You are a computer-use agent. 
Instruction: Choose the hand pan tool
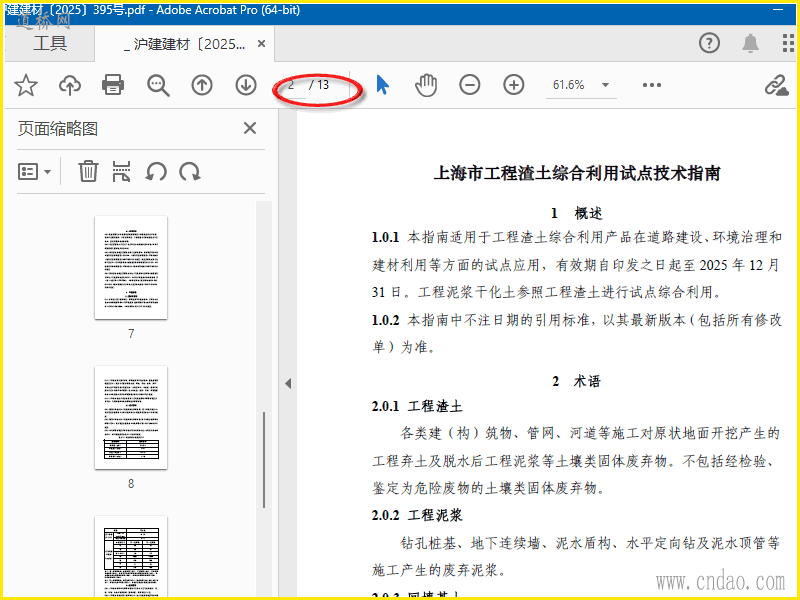point(426,85)
